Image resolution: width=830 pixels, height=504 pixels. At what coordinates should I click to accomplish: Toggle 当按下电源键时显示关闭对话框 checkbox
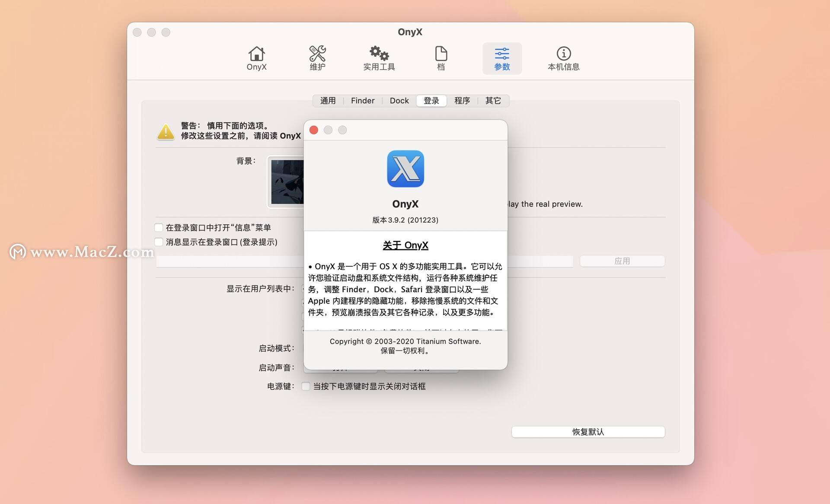[306, 386]
